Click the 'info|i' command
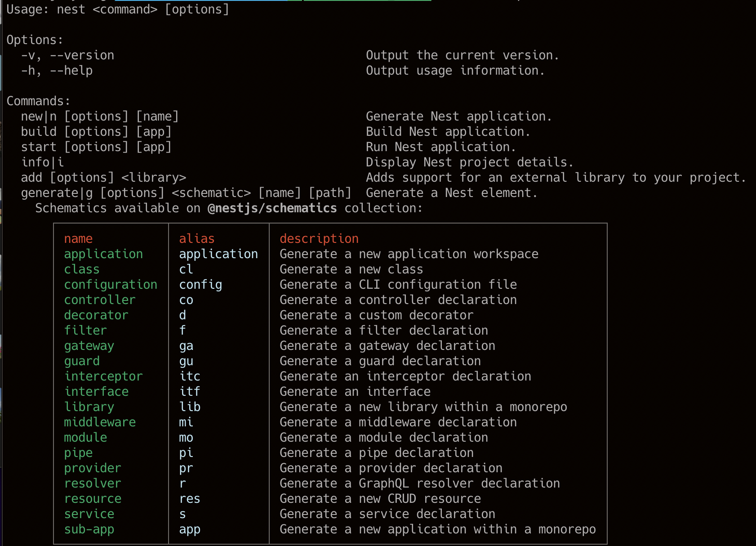This screenshot has height=546, width=756. click(x=42, y=162)
